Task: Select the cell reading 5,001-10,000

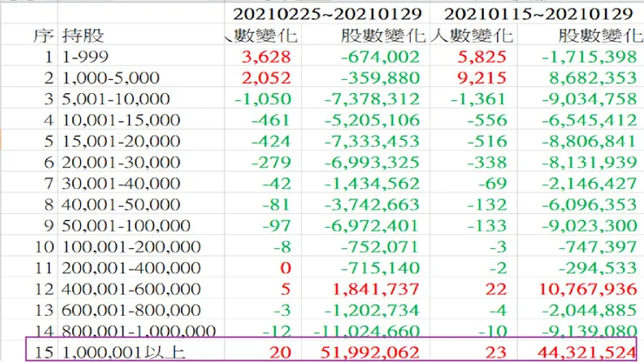Action: (x=116, y=99)
